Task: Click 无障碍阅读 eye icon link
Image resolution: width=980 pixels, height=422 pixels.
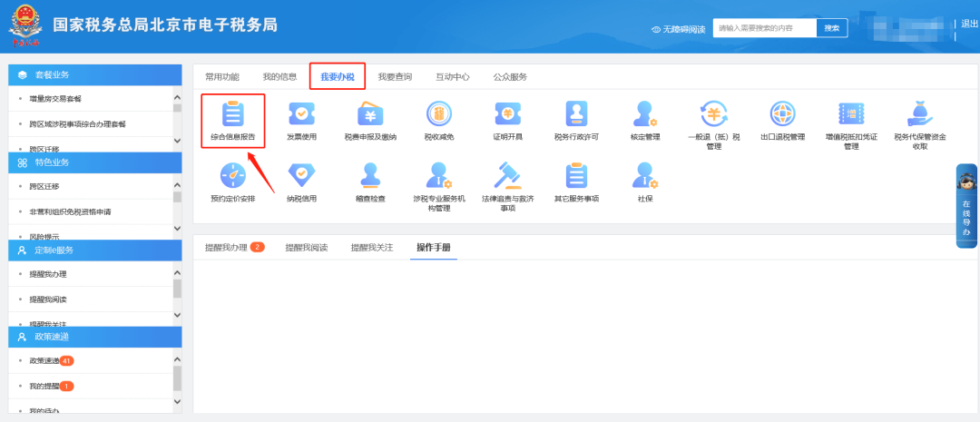Action: click(678, 29)
